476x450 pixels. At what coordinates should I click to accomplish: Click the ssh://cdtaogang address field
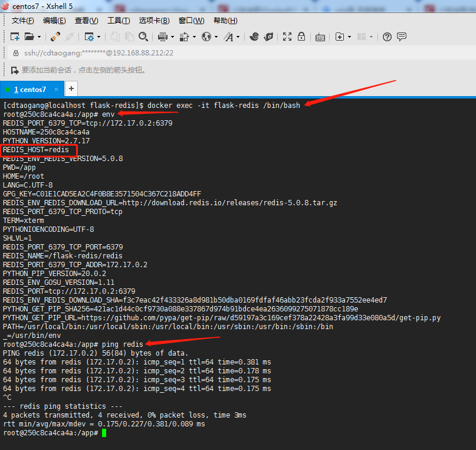pos(99,53)
